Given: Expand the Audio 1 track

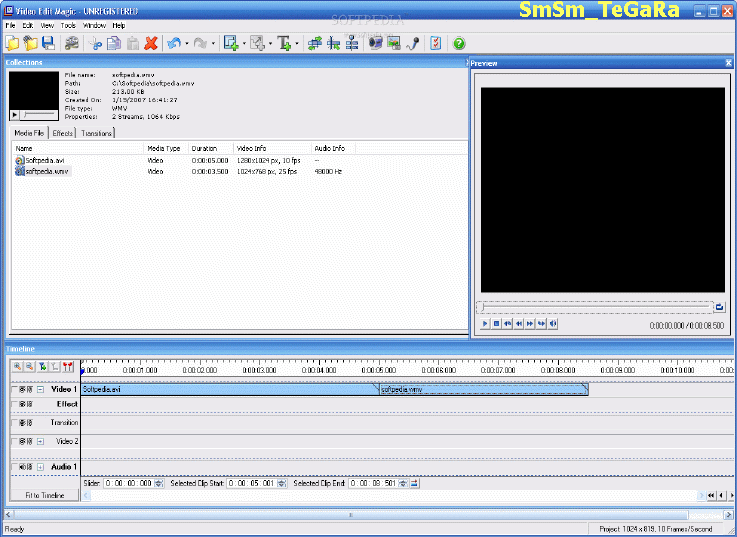Looking at the screenshot, I should tap(40, 467).
